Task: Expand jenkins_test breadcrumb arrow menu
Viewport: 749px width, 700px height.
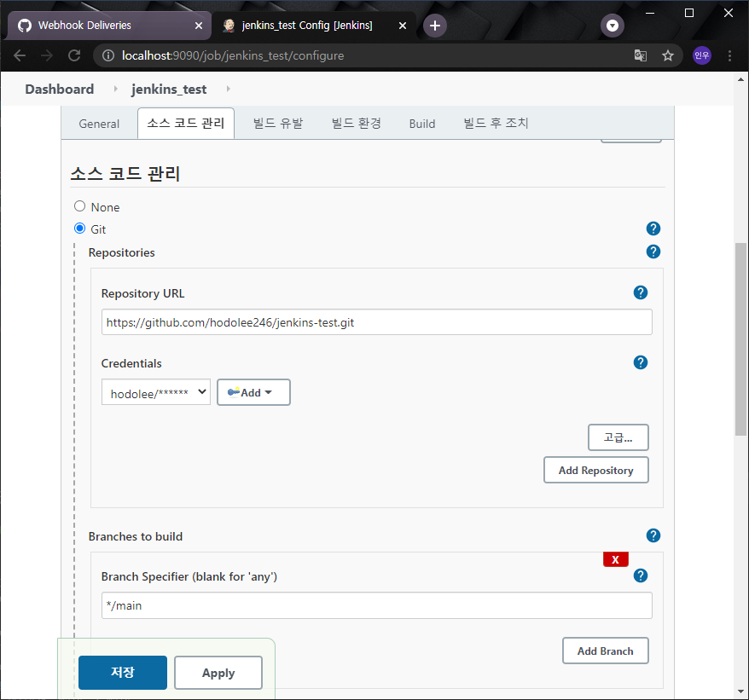Action: [x=229, y=89]
